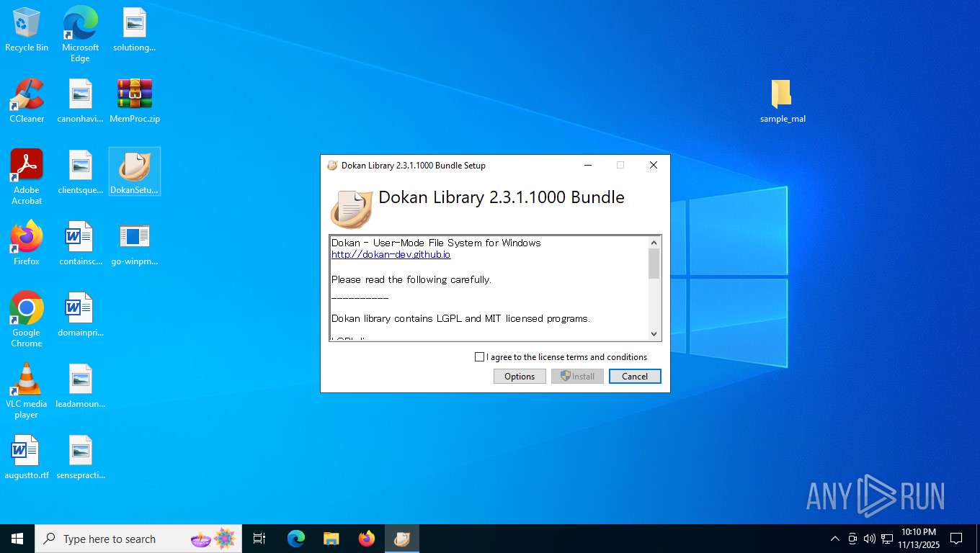Click the 'Dokan Library 2.3.1.1000 Bundle' heading
980x553 pixels.
[502, 197]
